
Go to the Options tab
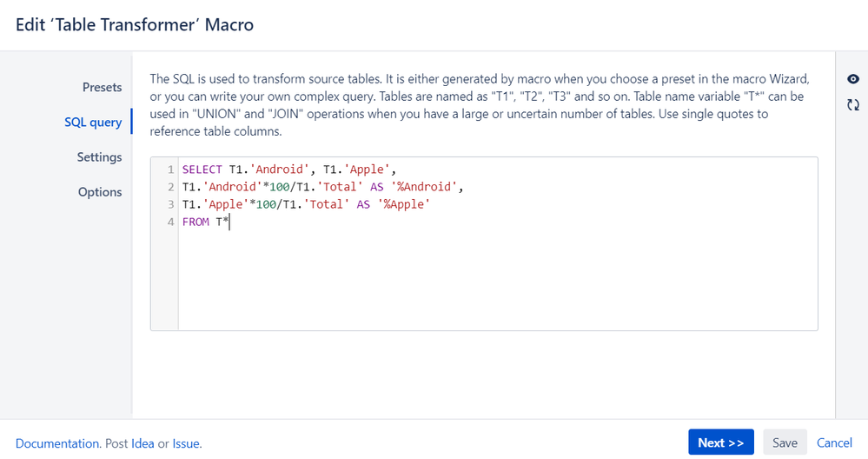pos(100,192)
